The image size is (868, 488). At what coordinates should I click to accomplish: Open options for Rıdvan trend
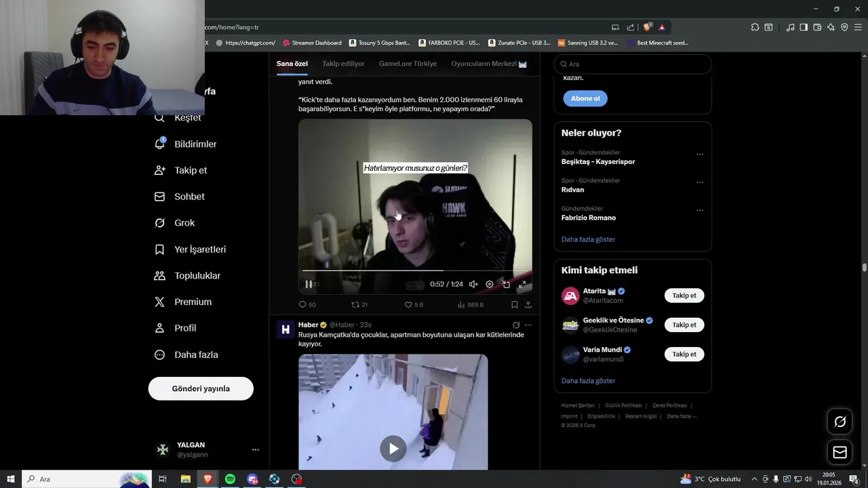pos(700,182)
